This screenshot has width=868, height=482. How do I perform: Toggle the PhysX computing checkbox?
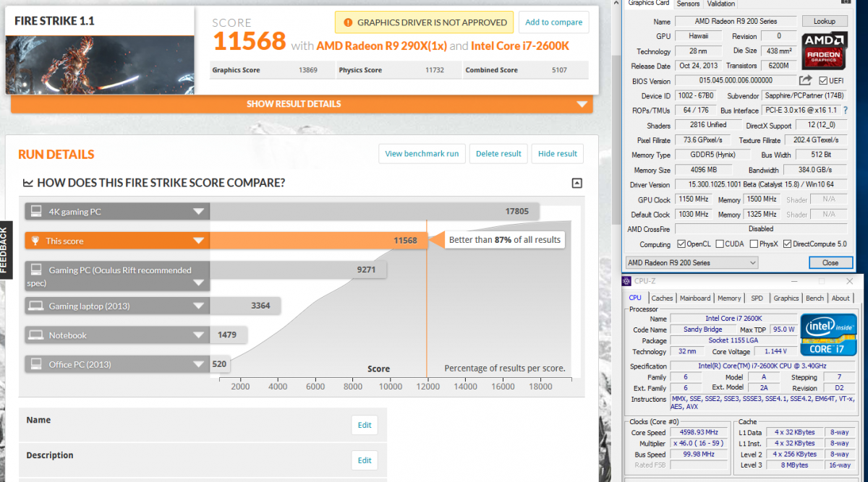[x=753, y=244]
